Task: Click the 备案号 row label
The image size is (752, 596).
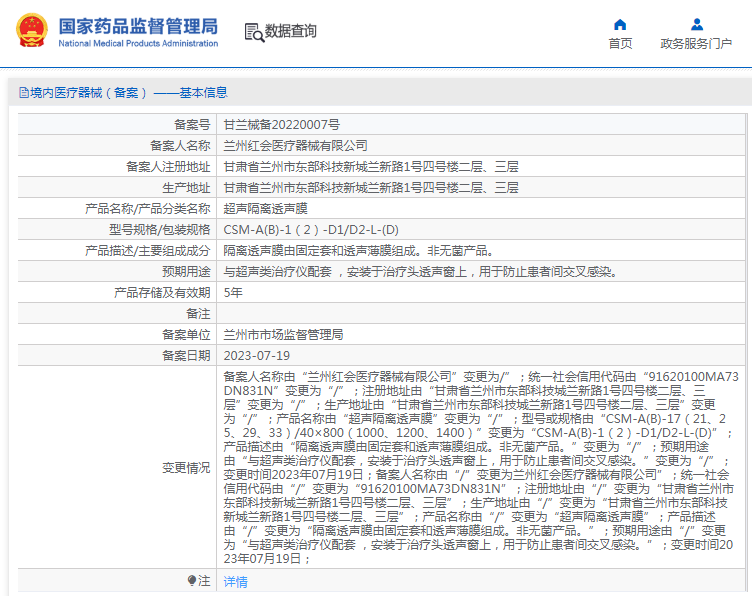Action: [x=192, y=125]
